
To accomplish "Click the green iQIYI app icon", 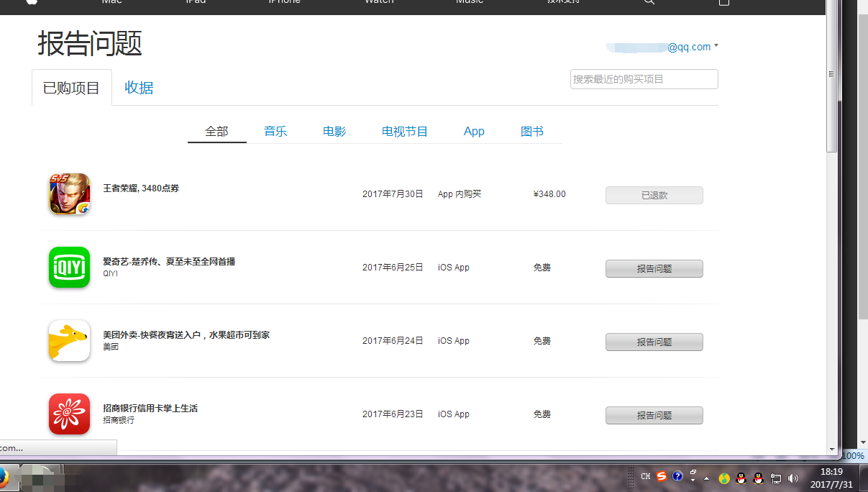I will 69,268.
